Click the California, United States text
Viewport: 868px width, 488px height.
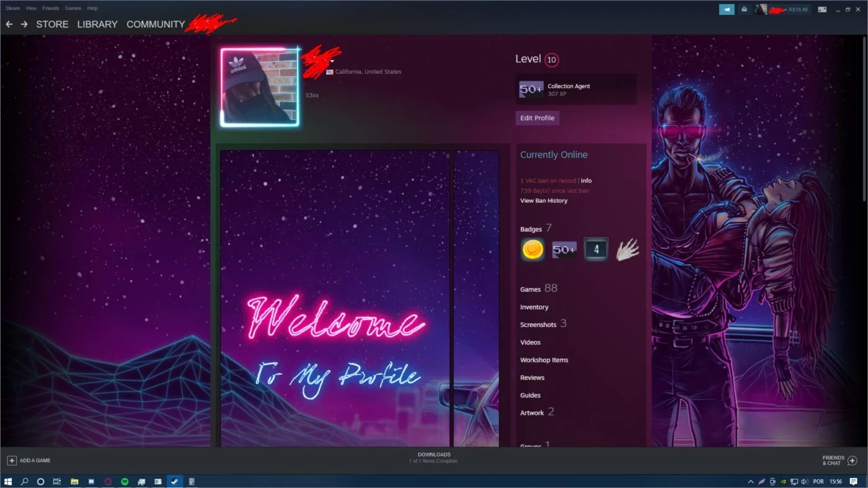click(x=368, y=72)
